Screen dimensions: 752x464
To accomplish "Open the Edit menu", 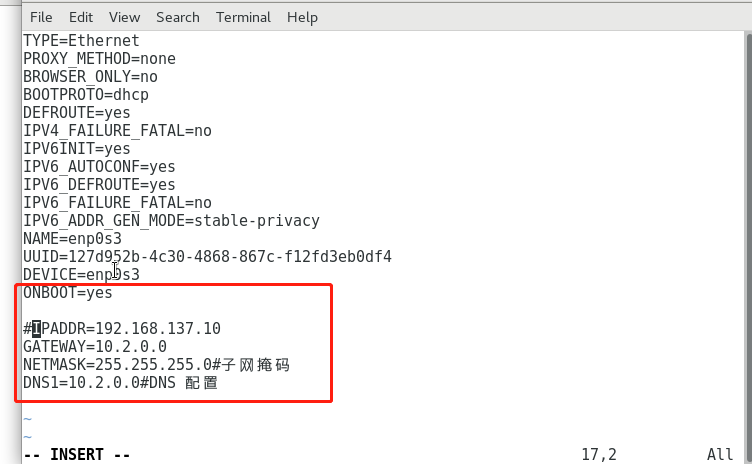I will tap(81, 17).
